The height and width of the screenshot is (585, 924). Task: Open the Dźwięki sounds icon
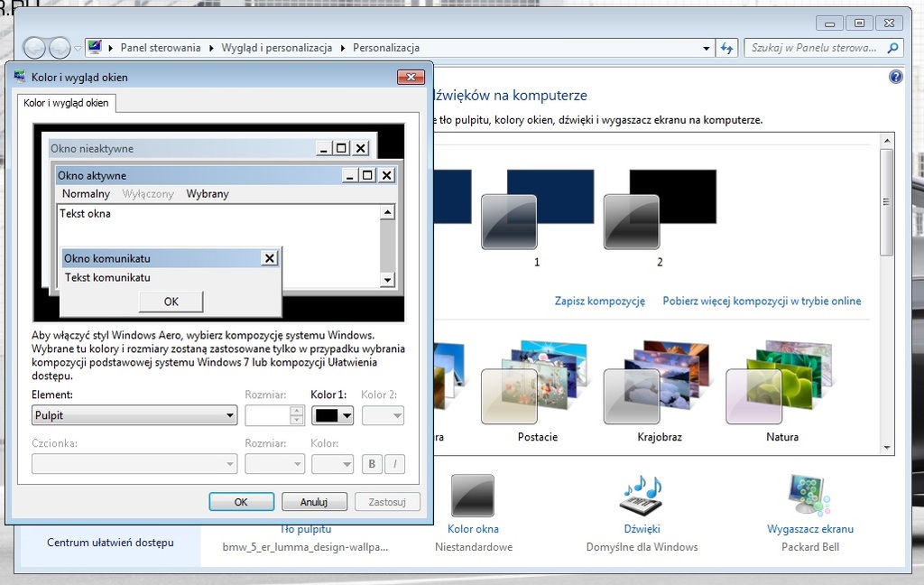pyautogui.click(x=642, y=497)
